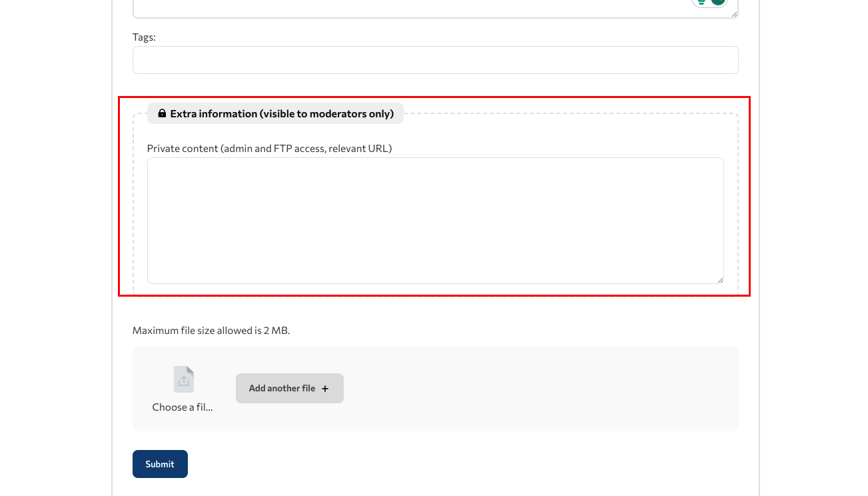The image size is (868, 496).
Task: Focus the Tags input field
Action: tap(436, 60)
